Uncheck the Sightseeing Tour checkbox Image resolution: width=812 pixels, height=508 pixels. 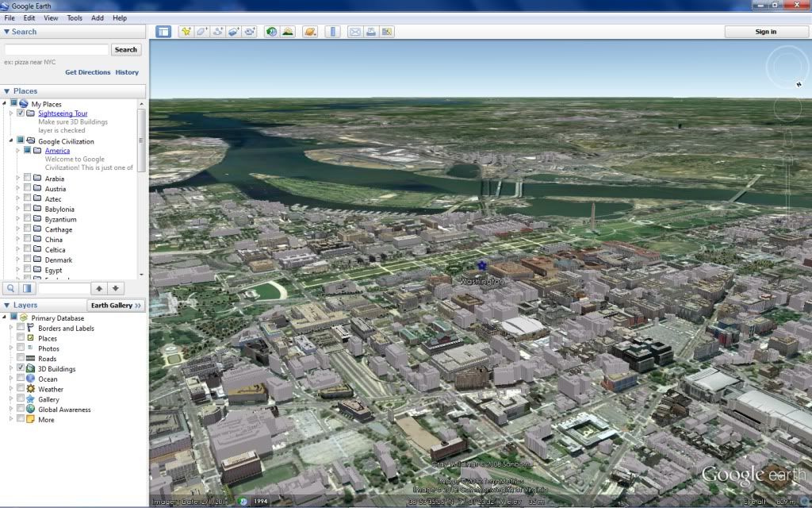pos(21,113)
